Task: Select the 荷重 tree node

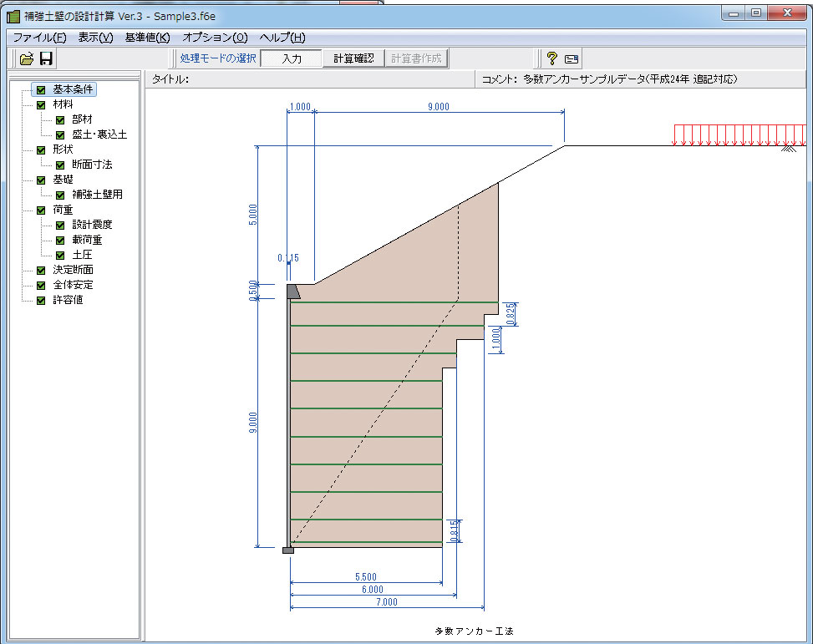Action: point(63,210)
